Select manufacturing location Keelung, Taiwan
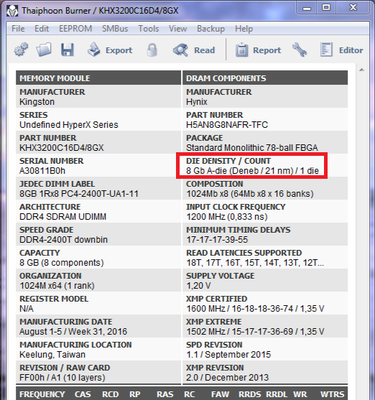The image size is (375, 400). tap(52, 355)
